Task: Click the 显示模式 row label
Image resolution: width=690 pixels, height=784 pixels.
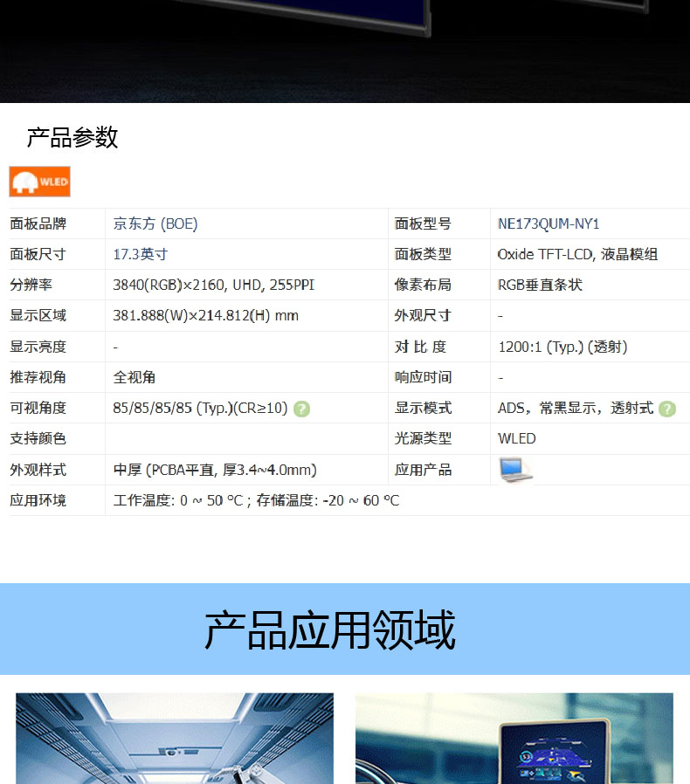Action: coord(423,408)
